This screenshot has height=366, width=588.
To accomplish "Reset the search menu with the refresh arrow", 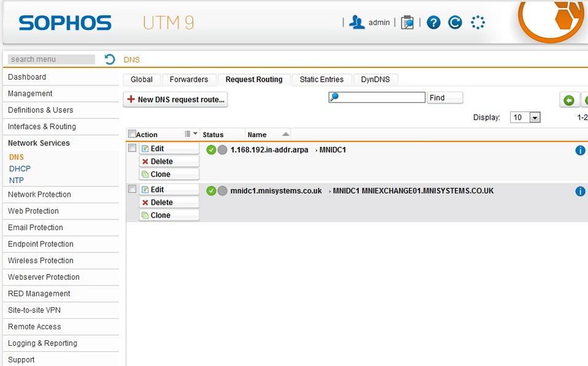I will click(110, 59).
